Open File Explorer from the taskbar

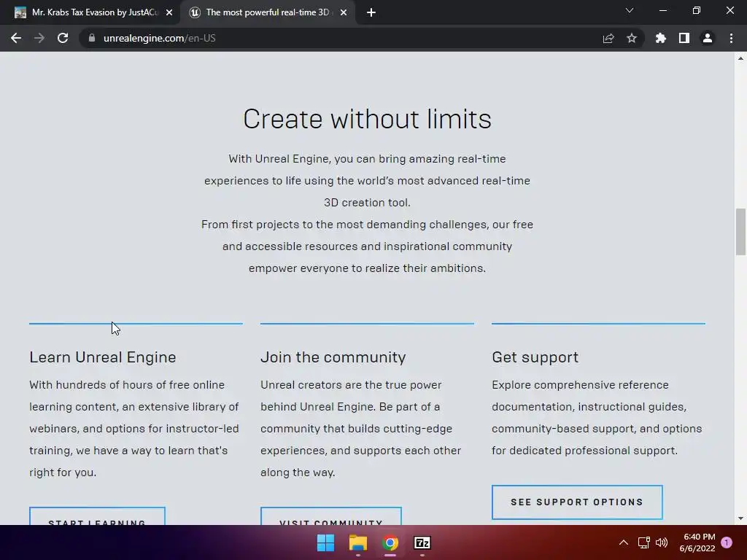tap(357, 542)
